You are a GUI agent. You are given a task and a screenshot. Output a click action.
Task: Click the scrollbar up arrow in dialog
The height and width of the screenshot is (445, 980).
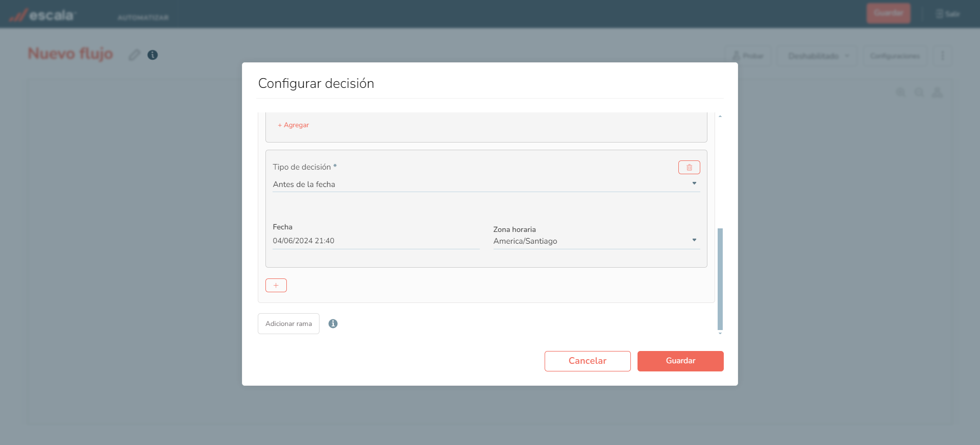pos(720,116)
